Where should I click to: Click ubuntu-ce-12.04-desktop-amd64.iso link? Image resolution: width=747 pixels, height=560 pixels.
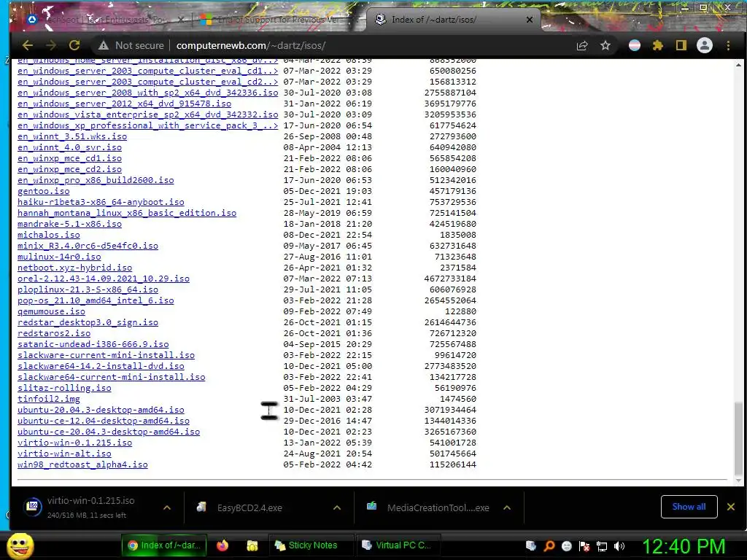(x=104, y=421)
